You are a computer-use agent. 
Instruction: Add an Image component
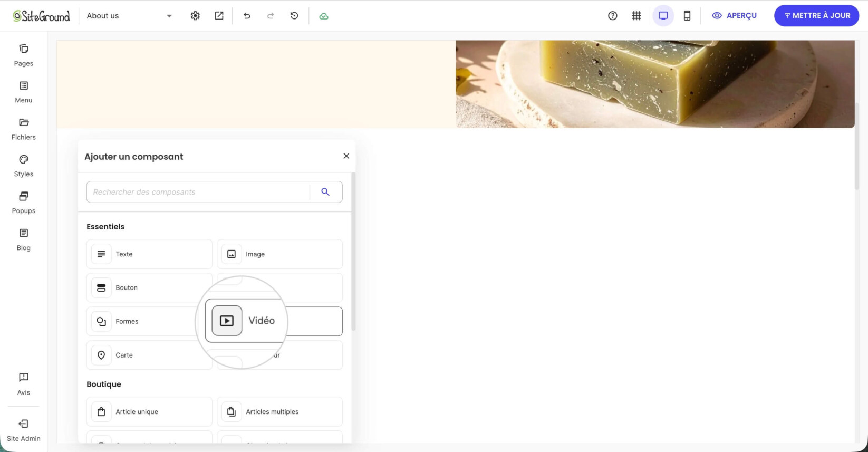click(x=279, y=254)
